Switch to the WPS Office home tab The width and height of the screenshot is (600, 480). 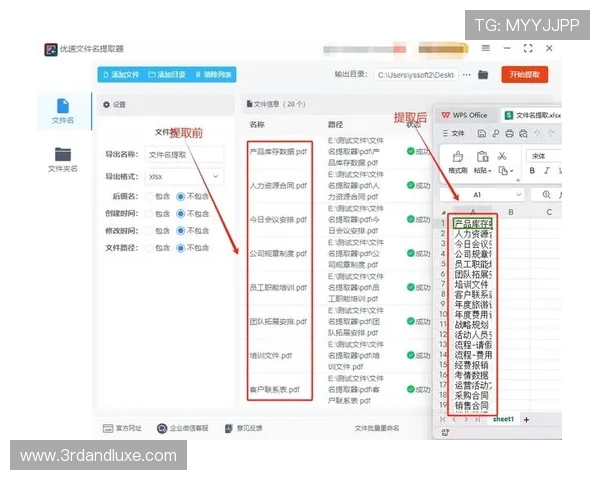pos(465,115)
